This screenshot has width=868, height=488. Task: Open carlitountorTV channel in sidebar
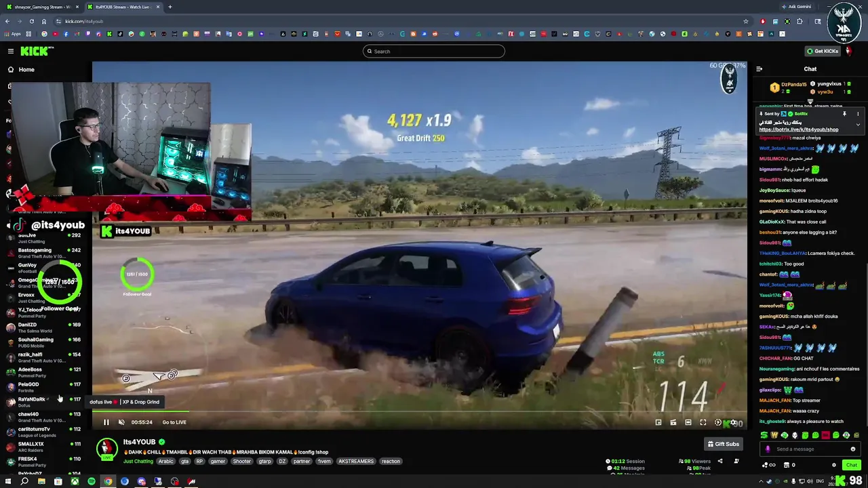tap(44, 432)
